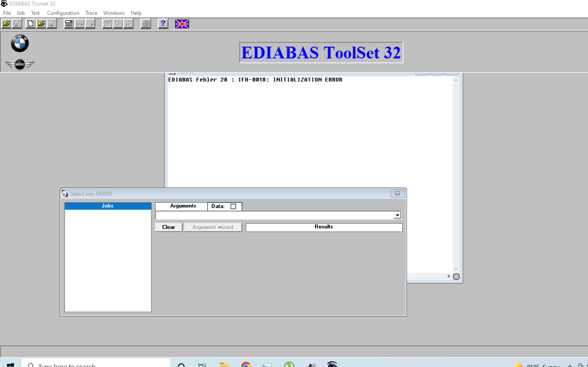Click the new trace file toolbar icon
The height and width of the screenshot is (367, 588).
click(31, 24)
